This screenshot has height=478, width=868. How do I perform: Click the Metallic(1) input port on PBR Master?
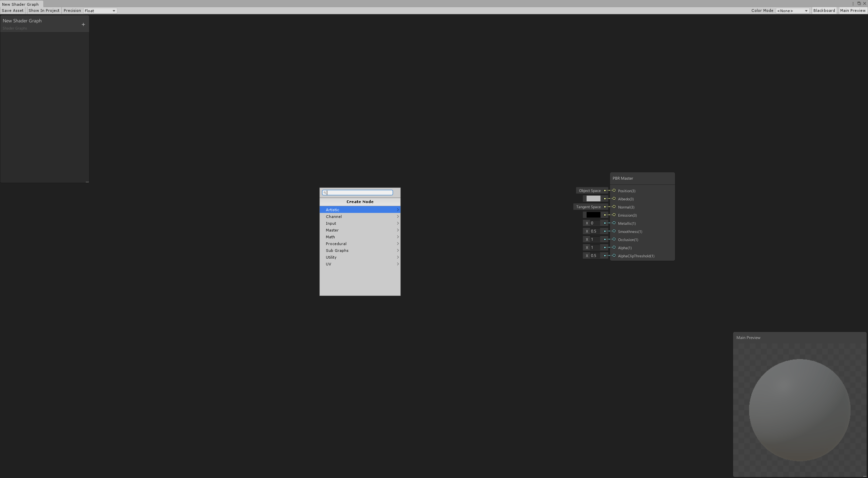[x=614, y=223]
